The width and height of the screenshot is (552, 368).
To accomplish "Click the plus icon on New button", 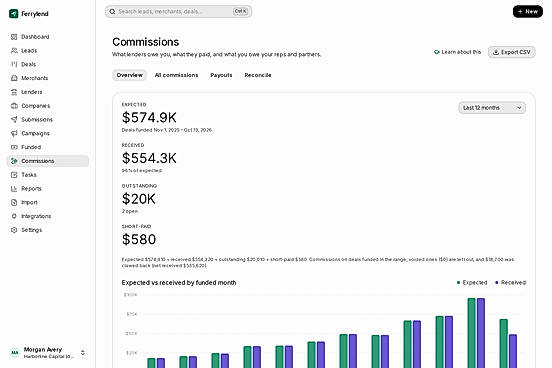I will click(x=520, y=12).
